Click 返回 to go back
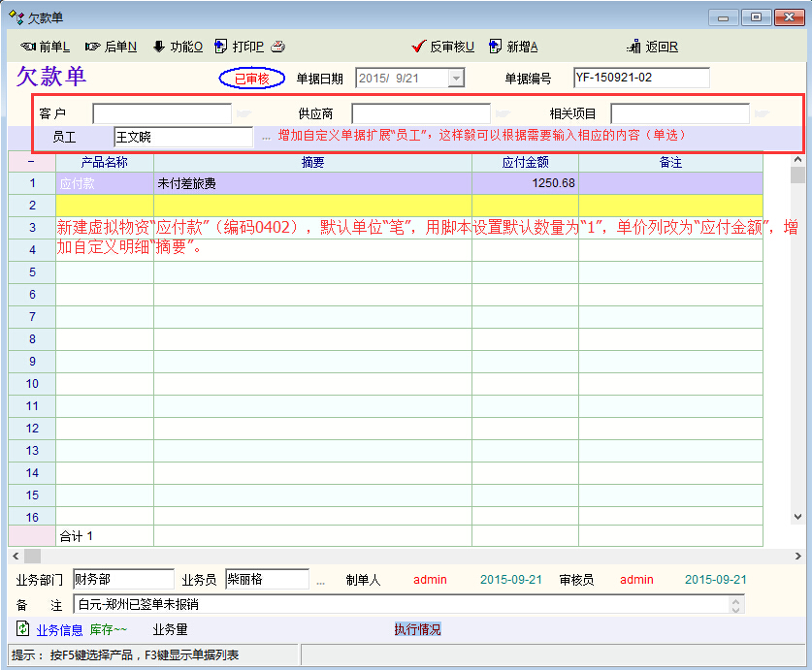 [x=653, y=47]
